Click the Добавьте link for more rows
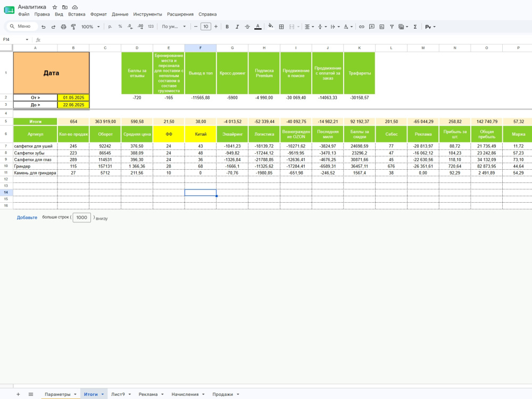The width and height of the screenshot is (532, 399). [x=27, y=218]
